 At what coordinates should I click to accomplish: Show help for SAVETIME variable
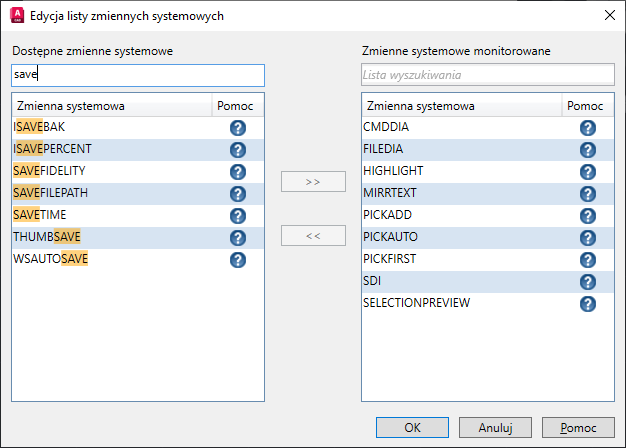(x=238, y=216)
